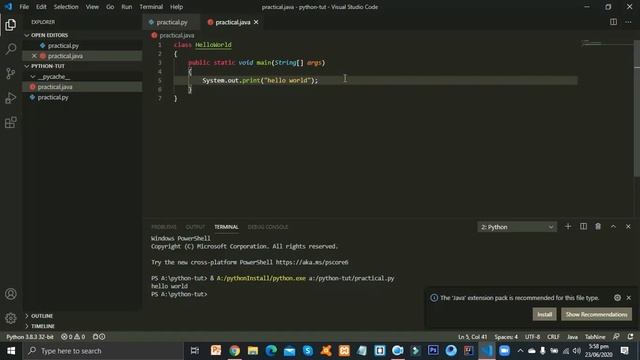Open Task View from the taskbar
Image resolution: width=640 pixels, height=360 pixels.
pyautogui.click(x=195, y=351)
